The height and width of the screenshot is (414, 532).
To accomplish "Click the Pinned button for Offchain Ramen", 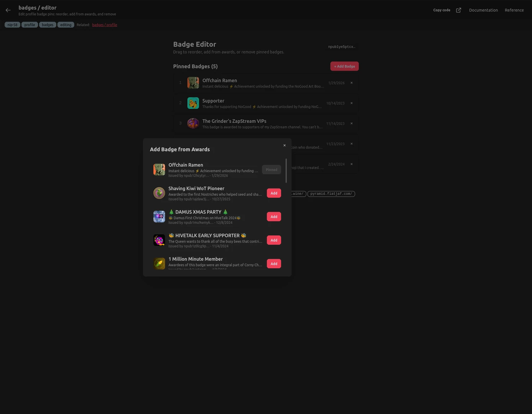I will (272, 170).
